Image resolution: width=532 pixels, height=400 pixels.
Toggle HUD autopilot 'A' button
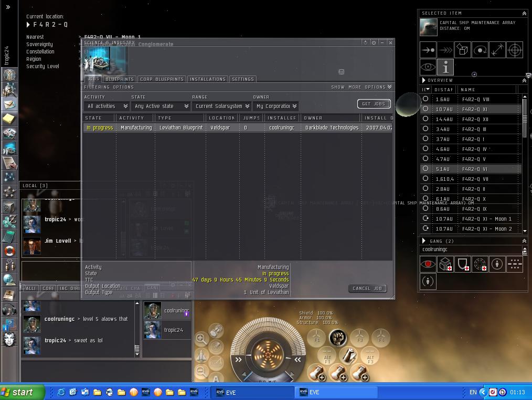point(216,378)
